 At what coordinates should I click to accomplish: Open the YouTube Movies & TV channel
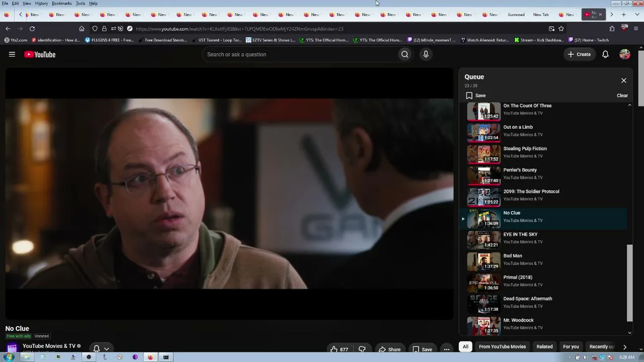click(49, 346)
